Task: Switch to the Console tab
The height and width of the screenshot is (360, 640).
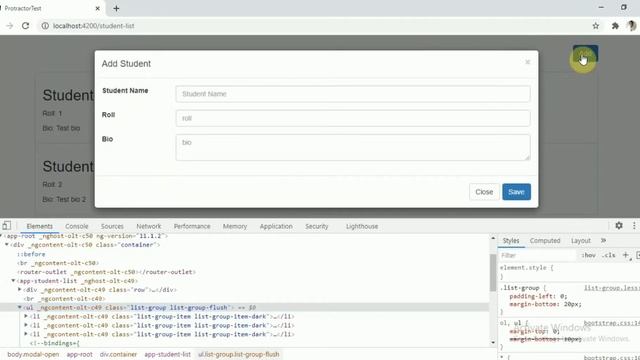Action: 77,226
